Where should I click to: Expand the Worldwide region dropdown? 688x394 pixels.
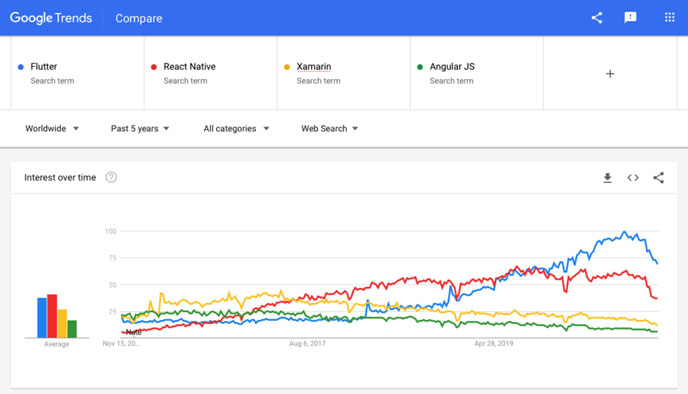(x=52, y=129)
